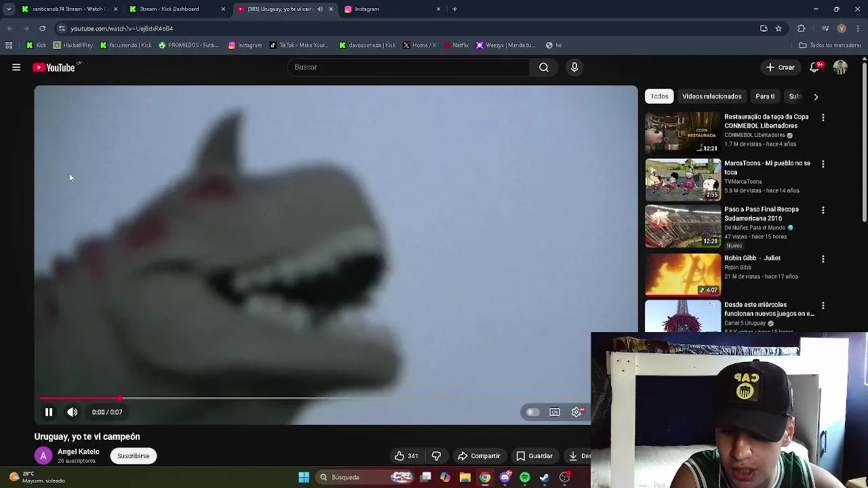The width and height of the screenshot is (868, 488).
Task: Go back to the previous page
Action: tap(9, 28)
